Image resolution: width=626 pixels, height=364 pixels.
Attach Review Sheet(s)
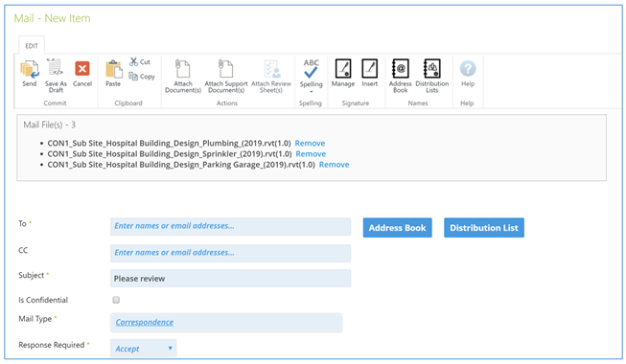coord(271,76)
